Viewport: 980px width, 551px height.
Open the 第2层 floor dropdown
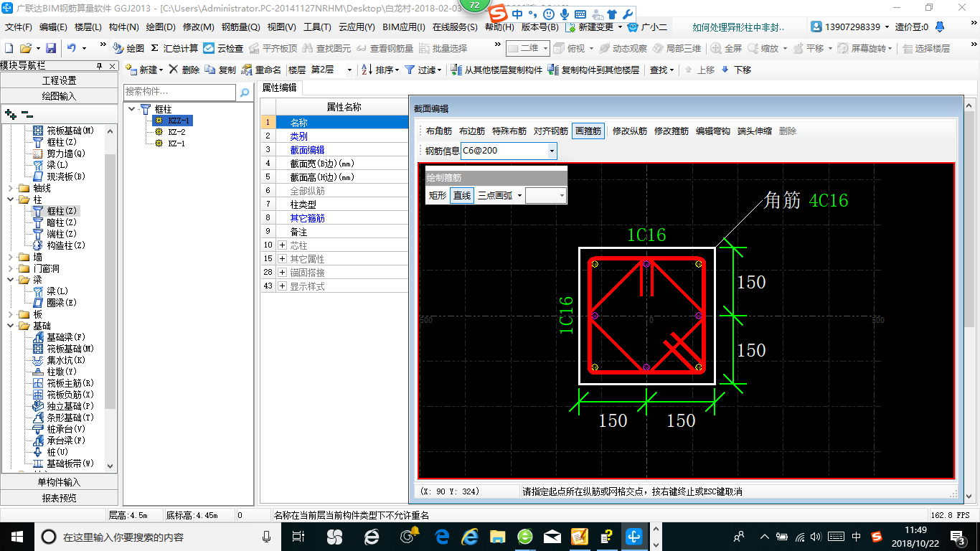pyautogui.click(x=349, y=70)
